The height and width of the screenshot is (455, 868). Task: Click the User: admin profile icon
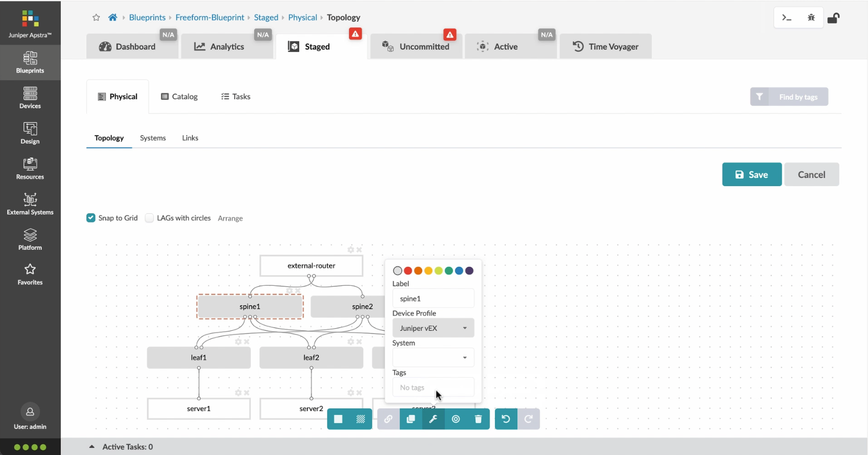pyautogui.click(x=30, y=412)
